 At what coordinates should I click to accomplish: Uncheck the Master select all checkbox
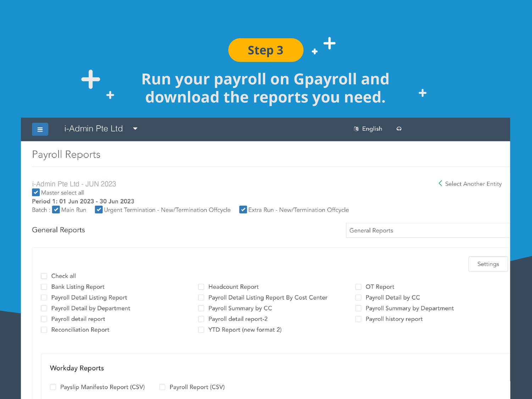click(36, 192)
